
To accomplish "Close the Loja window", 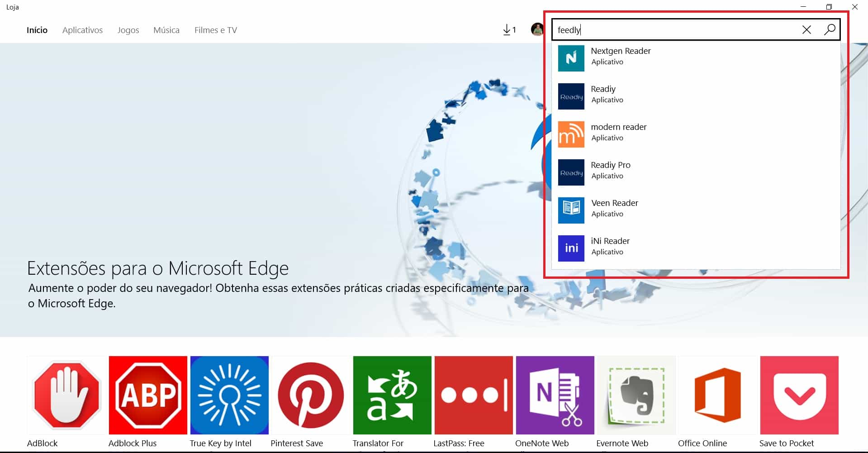I will pos(855,7).
